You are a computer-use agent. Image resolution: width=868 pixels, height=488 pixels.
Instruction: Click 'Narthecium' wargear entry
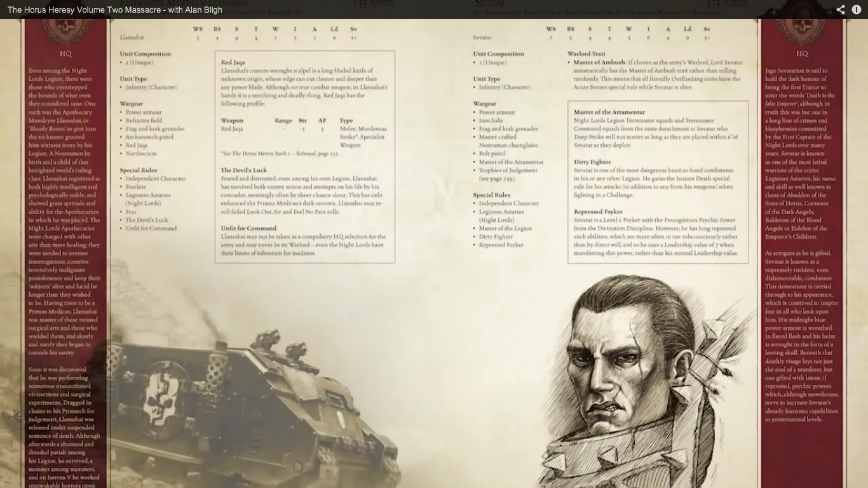(x=141, y=153)
